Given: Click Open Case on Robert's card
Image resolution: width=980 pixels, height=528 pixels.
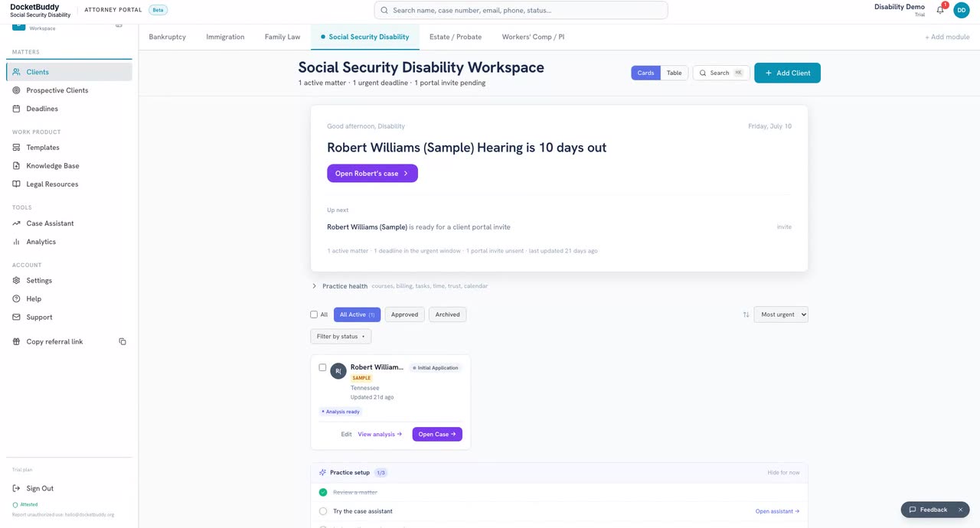Looking at the screenshot, I should pos(437,434).
